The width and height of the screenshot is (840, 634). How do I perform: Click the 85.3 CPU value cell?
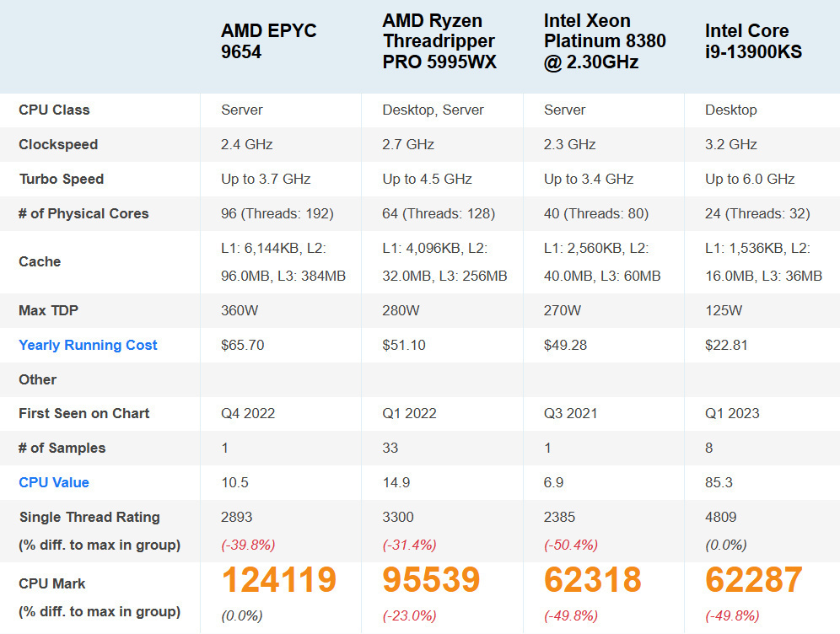(x=719, y=482)
